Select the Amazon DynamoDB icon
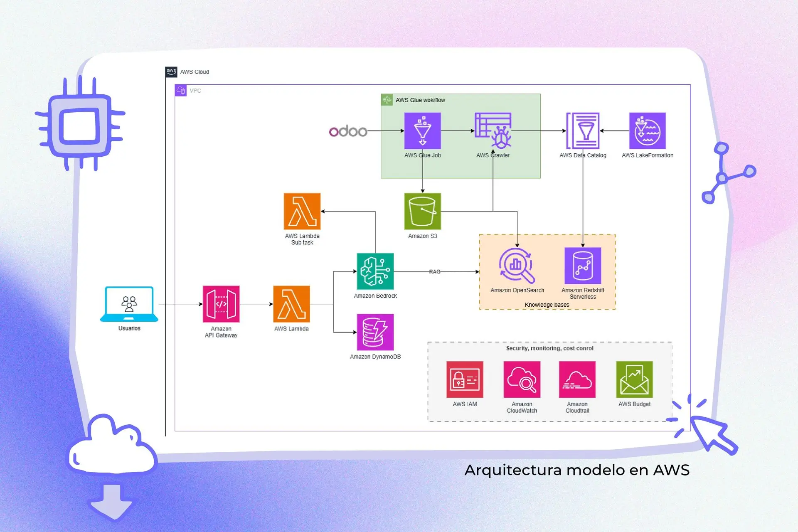Image resolution: width=798 pixels, height=532 pixels. click(x=375, y=332)
